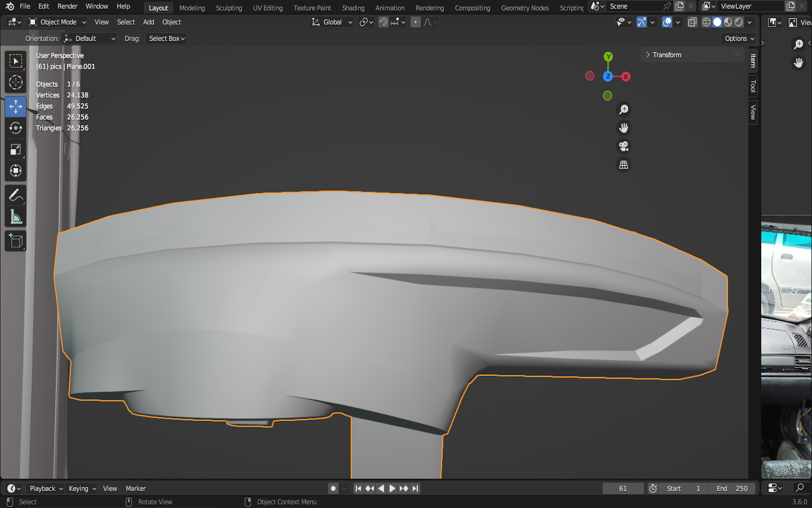The width and height of the screenshot is (812, 508).
Task: Open the Orientation Default dropdown
Action: (90, 38)
